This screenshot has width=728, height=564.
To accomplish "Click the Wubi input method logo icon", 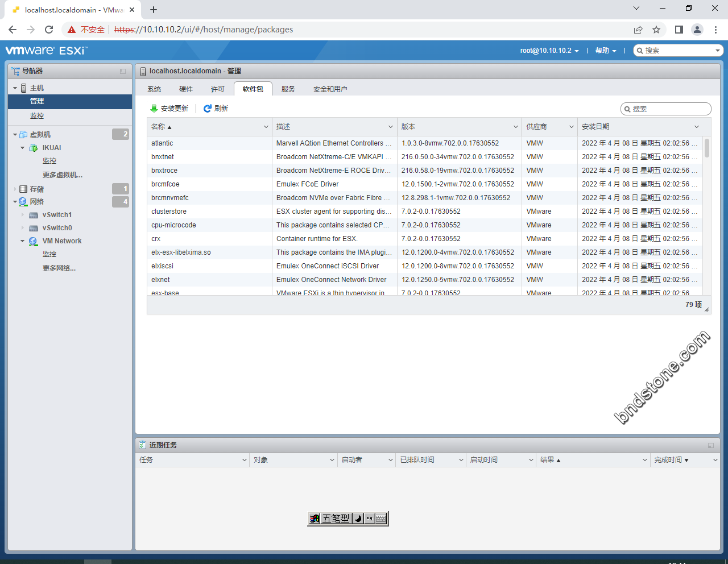I will [315, 519].
